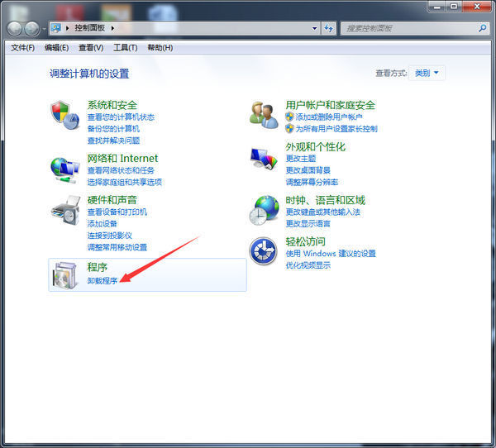Open the 程序 heading link
Image resolution: width=496 pixels, height=448 pixels.
[97, 267]
